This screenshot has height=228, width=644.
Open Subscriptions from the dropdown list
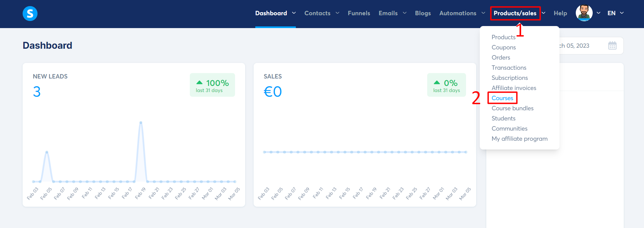tap(510, 78)
